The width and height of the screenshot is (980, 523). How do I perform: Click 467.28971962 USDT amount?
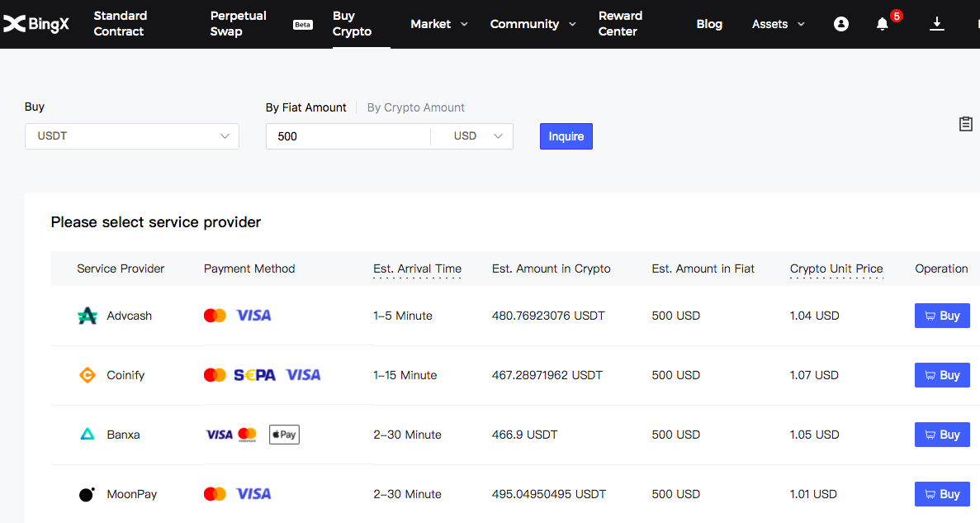547,375
